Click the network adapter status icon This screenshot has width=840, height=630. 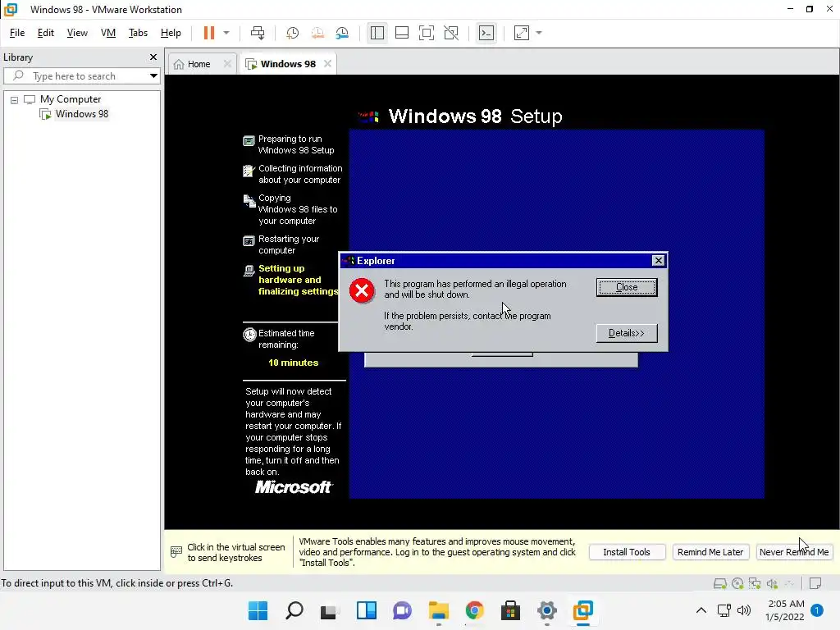[755, 583]
